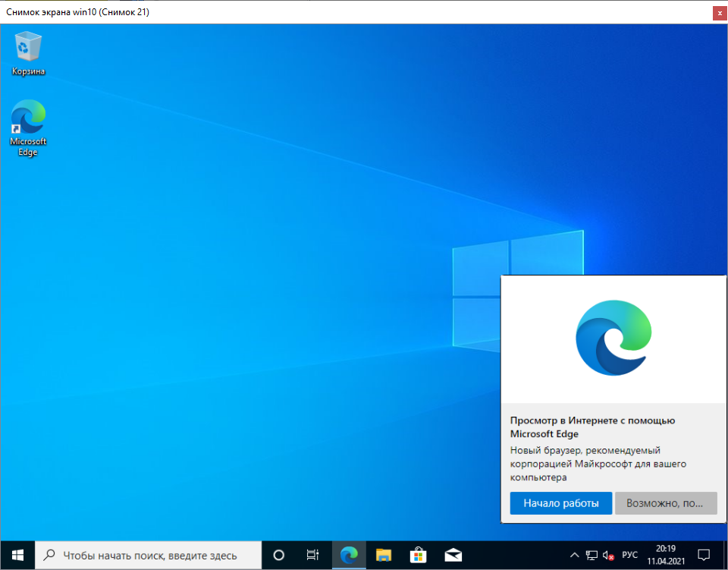
Task: Open the network status tray icon
Action: 591,555
